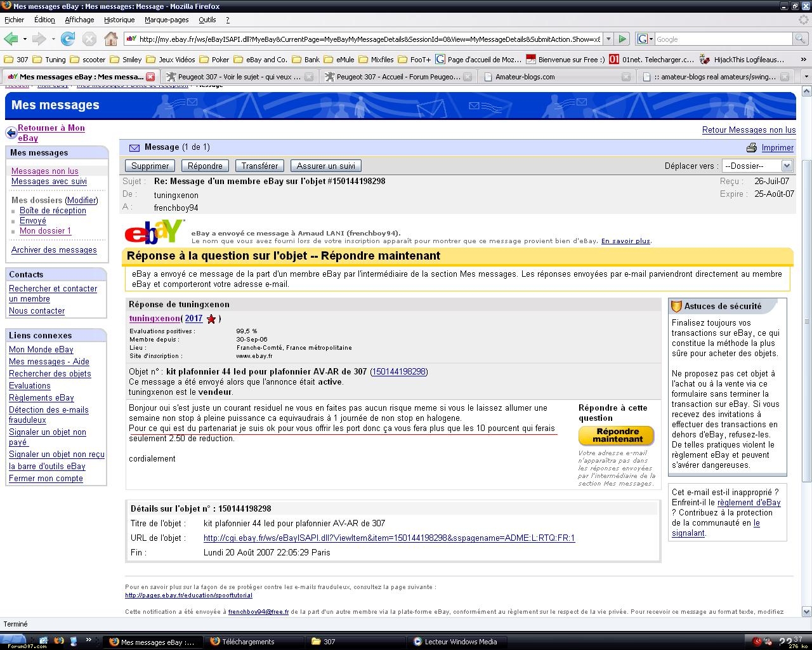Expand the bookmarks toolbar overflow chevron
Screen dimensions: 812x650
tap(804, 60)
